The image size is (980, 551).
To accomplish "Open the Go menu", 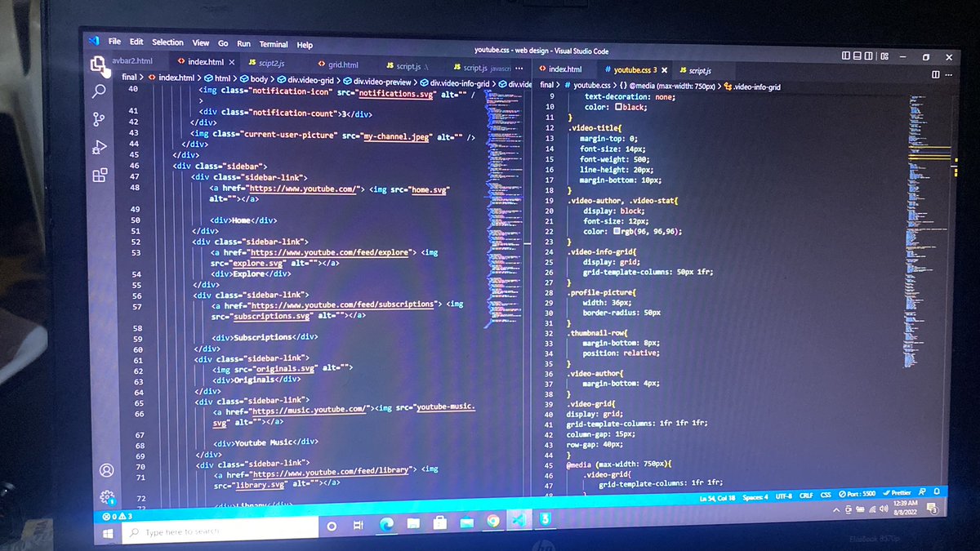I will (x=223, y=43).
